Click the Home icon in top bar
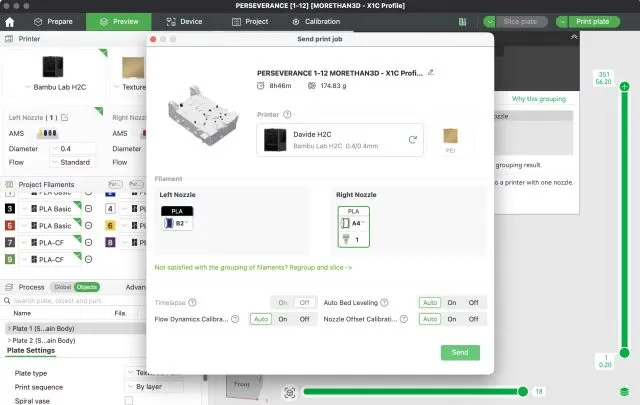 10,21
